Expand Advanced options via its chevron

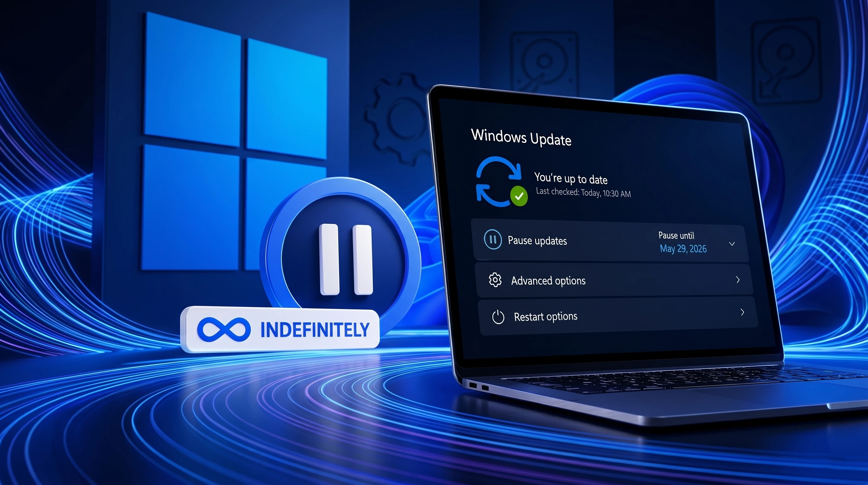click(x=738, y=280)
